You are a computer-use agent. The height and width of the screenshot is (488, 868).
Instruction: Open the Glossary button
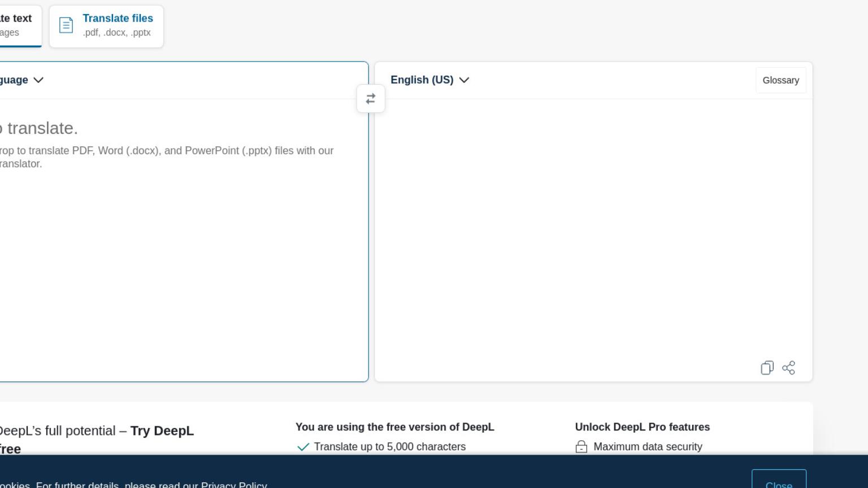point(781,80)
